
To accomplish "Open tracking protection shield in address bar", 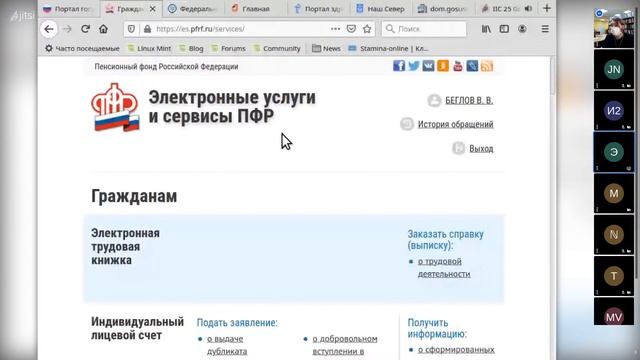I will (x=131, y=29).
